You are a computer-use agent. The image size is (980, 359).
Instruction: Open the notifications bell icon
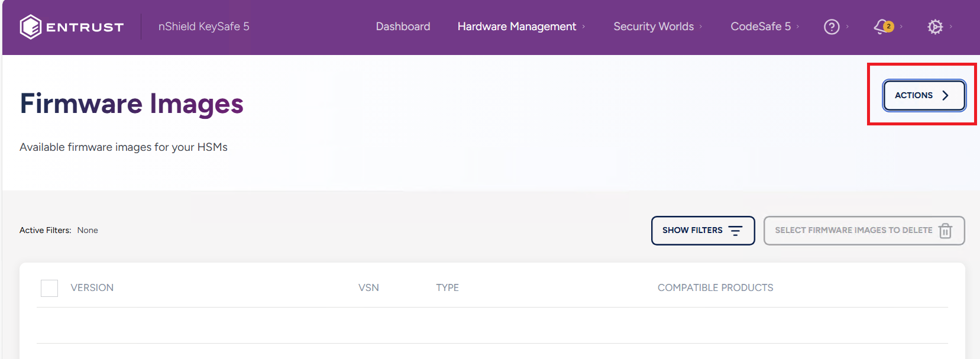point(883,27)
